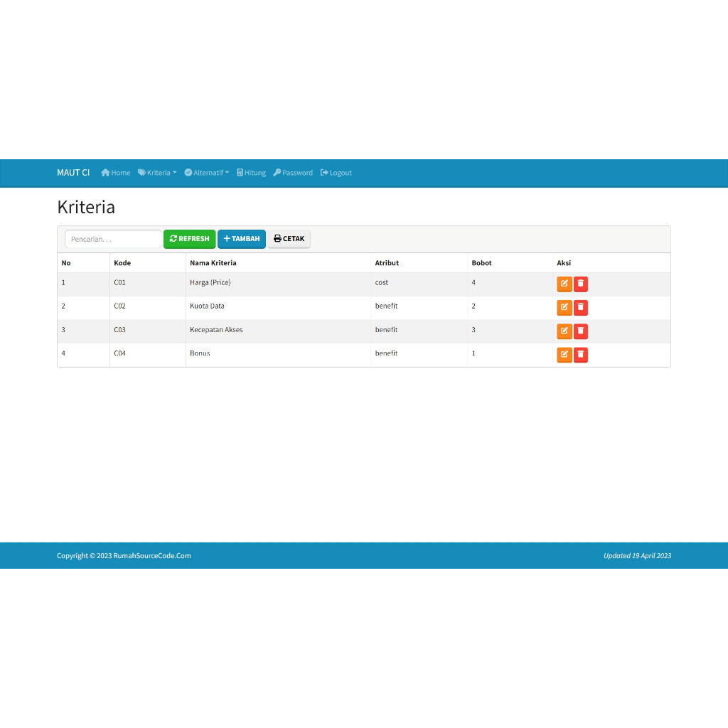
Task: Logout from the navbar
Action: (336, 173)
